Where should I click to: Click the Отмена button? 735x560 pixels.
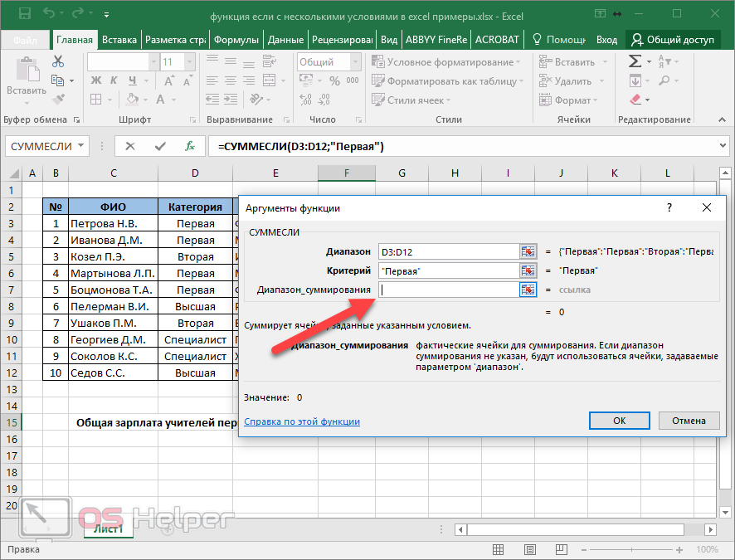[x=689, y=421]
